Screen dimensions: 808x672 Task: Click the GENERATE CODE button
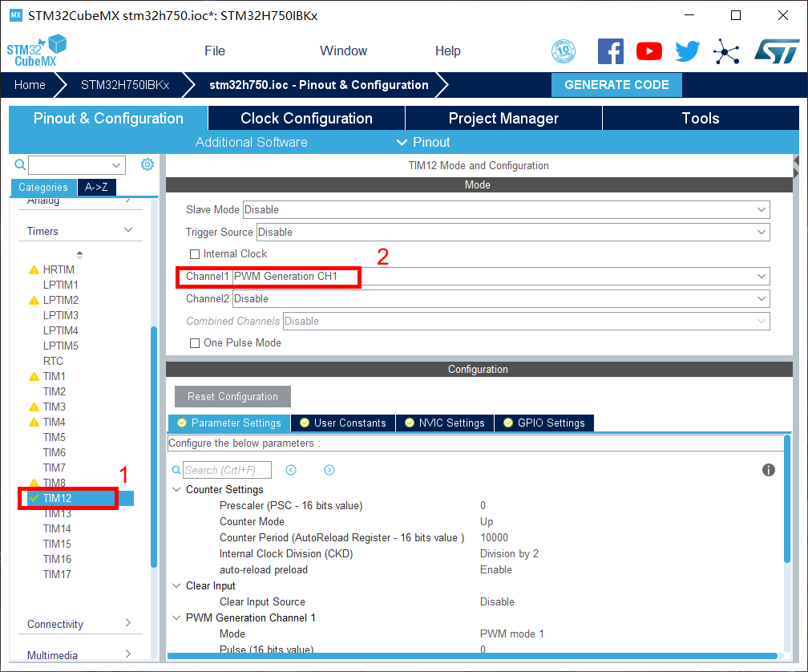(616, 85)
